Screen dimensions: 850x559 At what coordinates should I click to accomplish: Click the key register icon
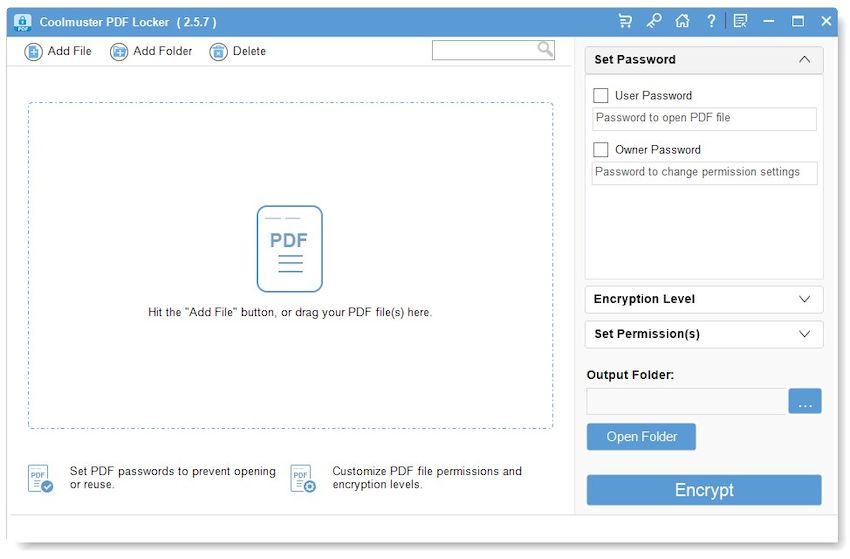click(654, 21)
